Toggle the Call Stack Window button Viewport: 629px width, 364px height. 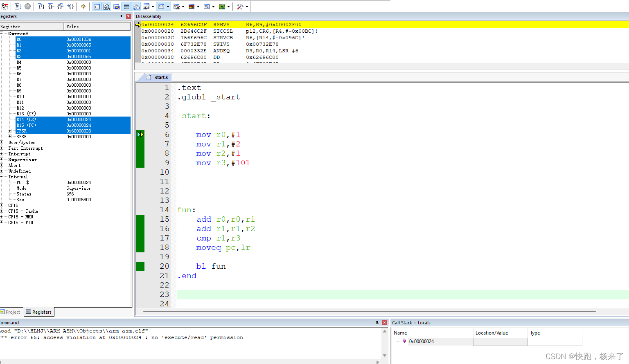tap(136, 7)
